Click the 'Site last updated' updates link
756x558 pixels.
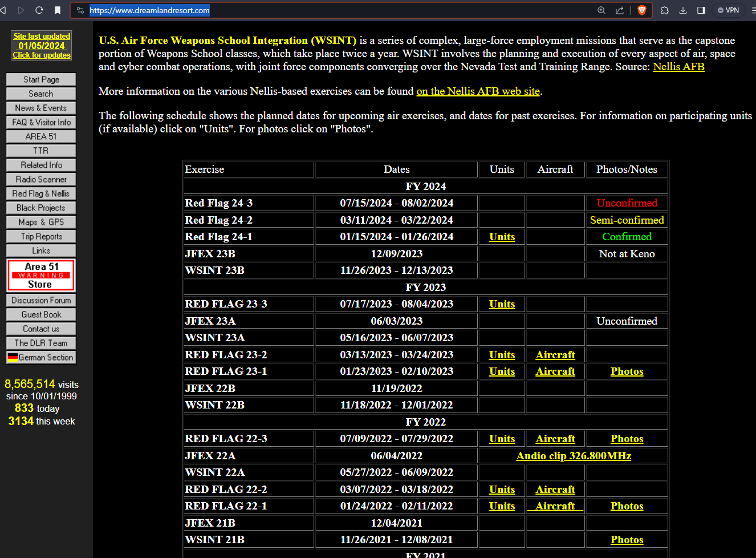tap(42, 46)
